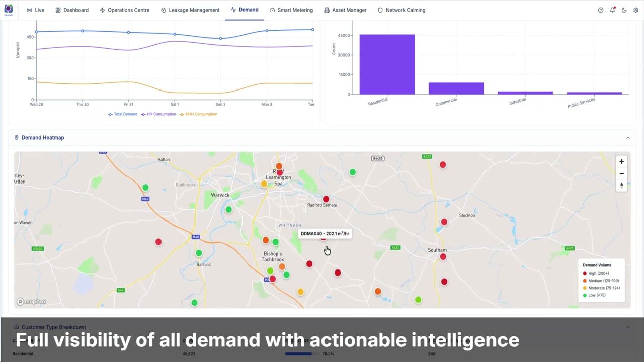Click the Medium (125-199) legend swatch
644x362 pixels.
tap(585, 281)
